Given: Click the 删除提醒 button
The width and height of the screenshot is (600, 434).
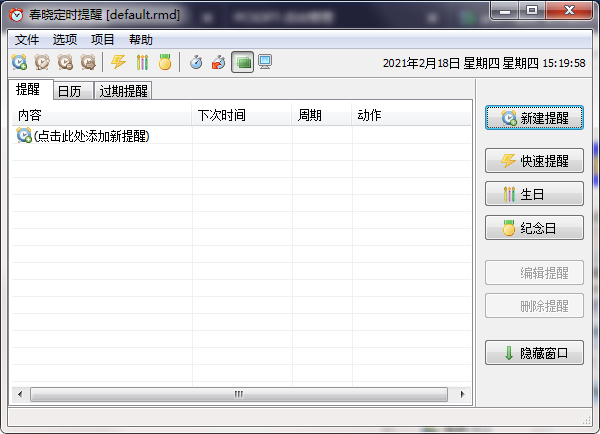Looking at the screenshot, I should (x=534, y=306).
